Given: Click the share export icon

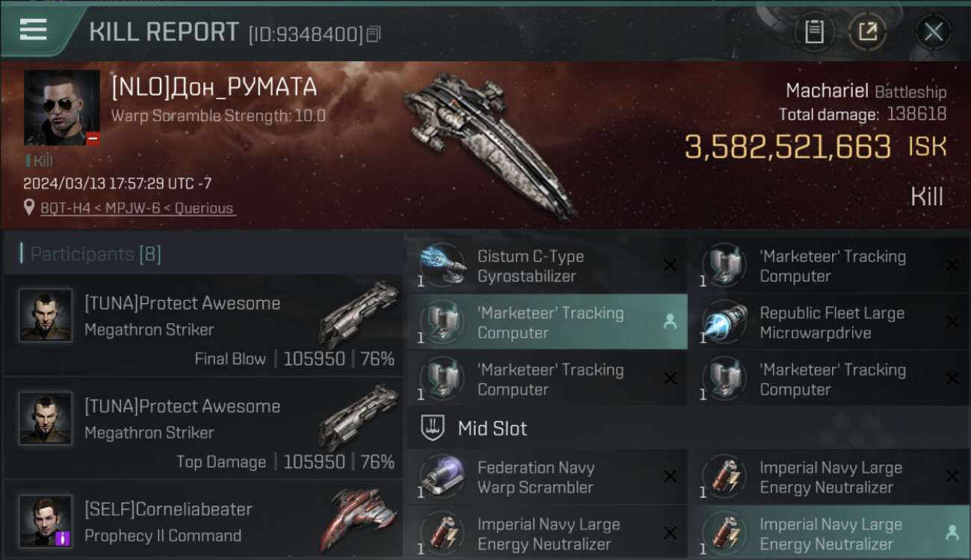Looking at the screenshot, I should [x=867, y=31].
